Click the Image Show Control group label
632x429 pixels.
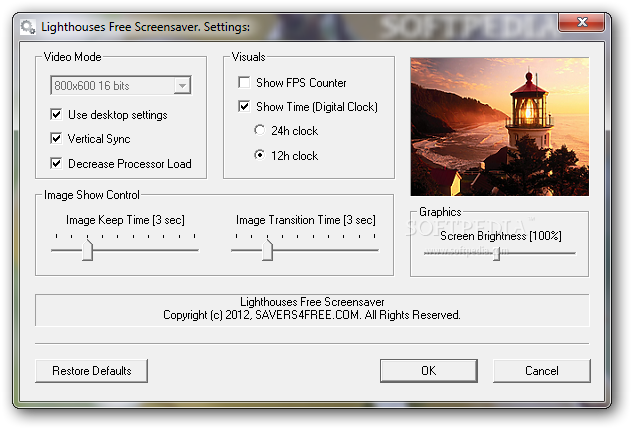click(92, 195)
